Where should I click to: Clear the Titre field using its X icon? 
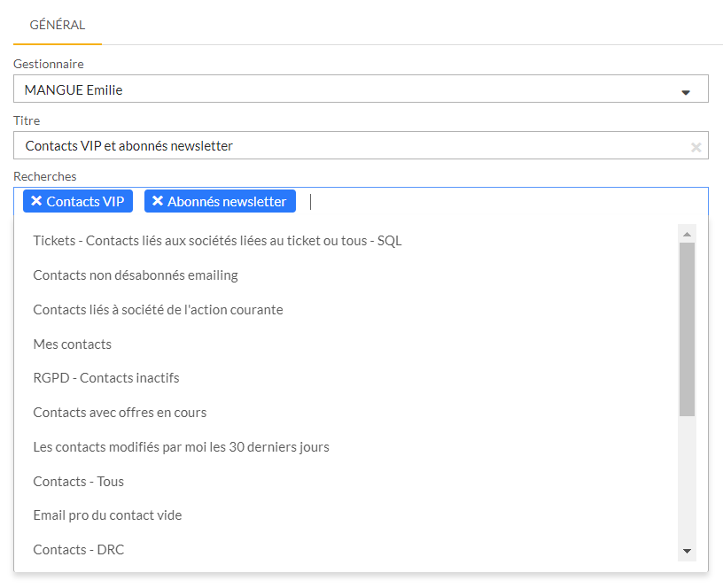click(x=696, y=145)
